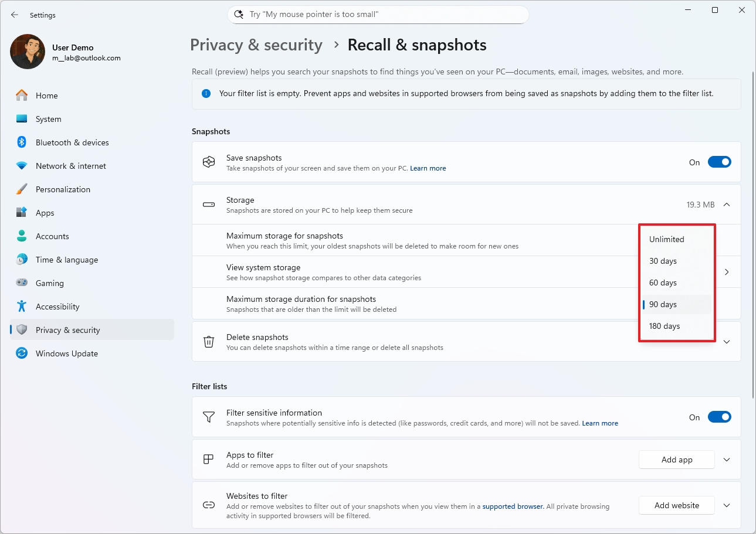Select the 30 days option
Screen dimensions: 756x534
(x=663, y=261)
